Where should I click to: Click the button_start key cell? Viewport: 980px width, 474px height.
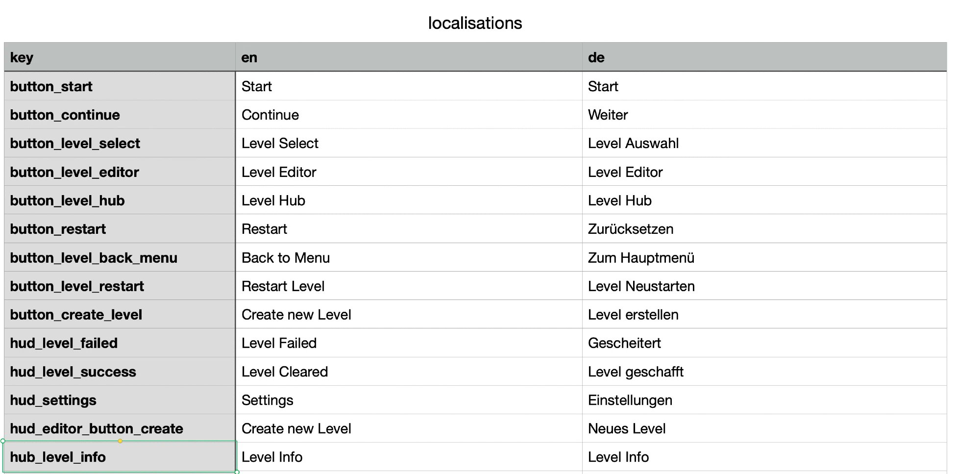point(120,86)
